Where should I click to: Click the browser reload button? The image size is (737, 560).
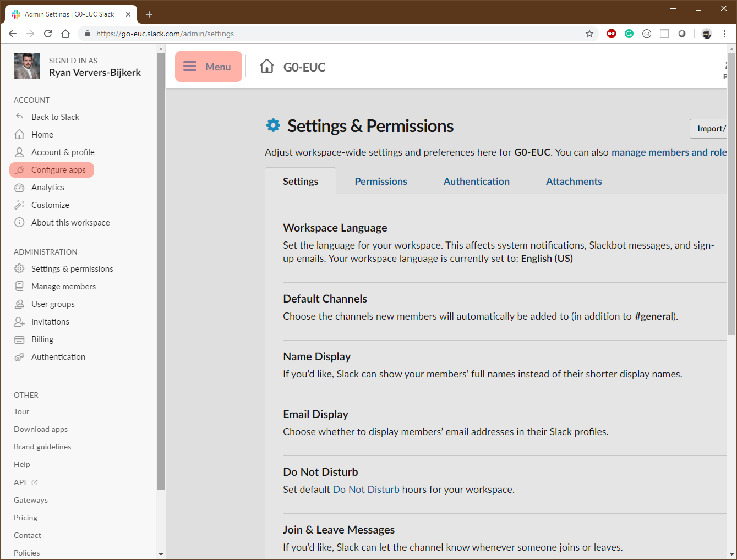pos(48,34)
